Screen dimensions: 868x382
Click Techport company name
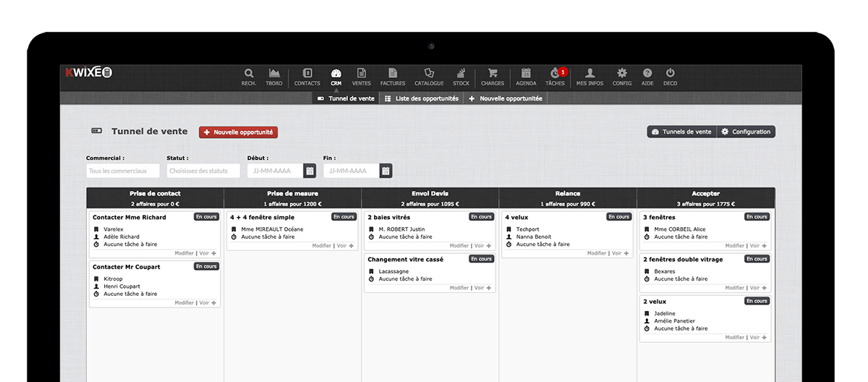[x=527, y=229]
